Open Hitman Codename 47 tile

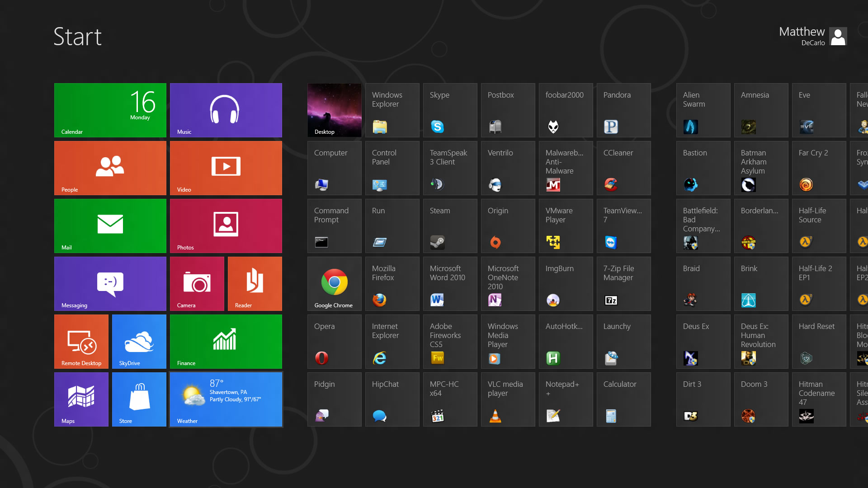pos(819,399)
